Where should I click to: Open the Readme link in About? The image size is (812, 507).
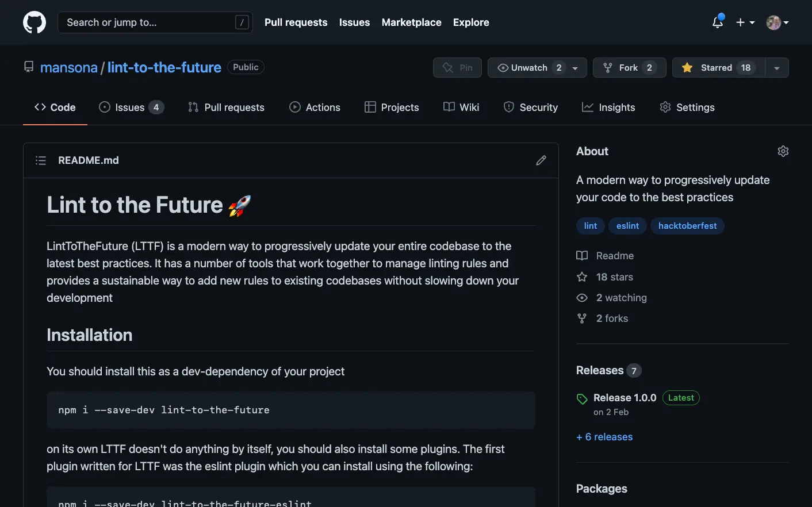[605, 256]
